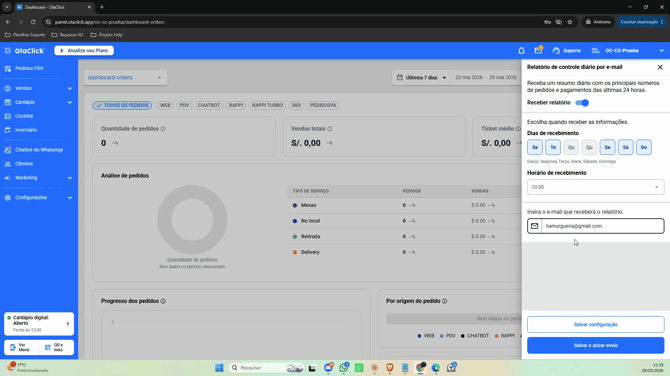670x376 pixels.
Task: Open the messages envelope icon in header
Action: tap(538, 50)
